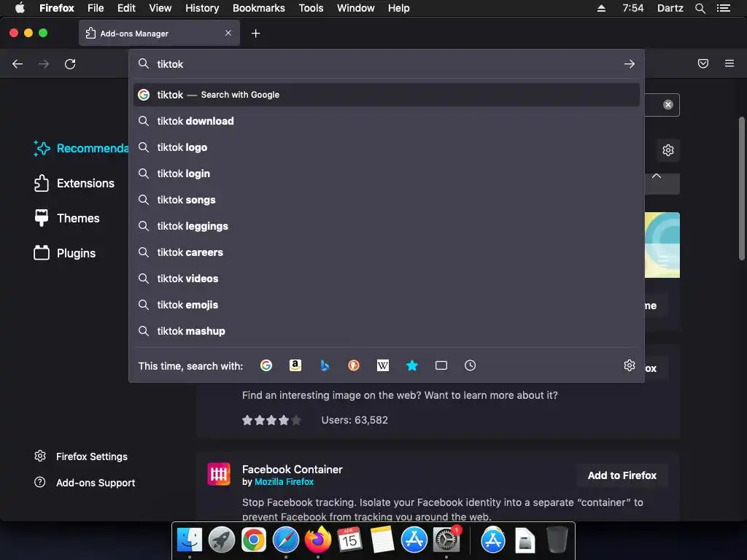The height and width of the screenshot is (560, 747).
Task: Open Mozilla Firefox author link
Action: point(284,482)
